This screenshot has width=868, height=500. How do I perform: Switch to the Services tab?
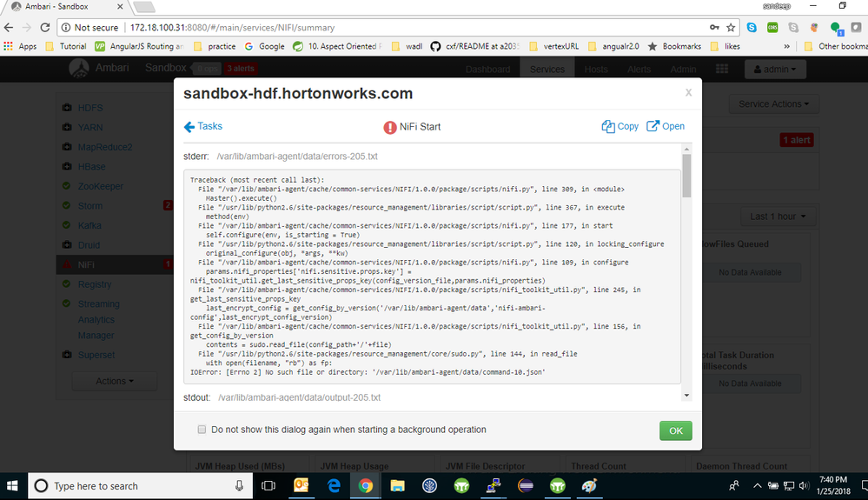click(547, 70)
